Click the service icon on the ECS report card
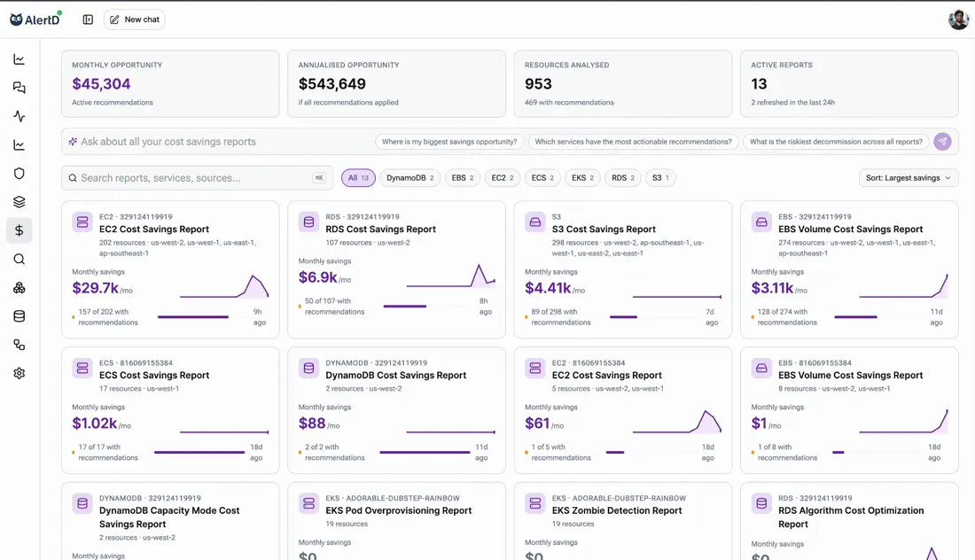Viewport: 975px width, 560px height. [82, 368]
